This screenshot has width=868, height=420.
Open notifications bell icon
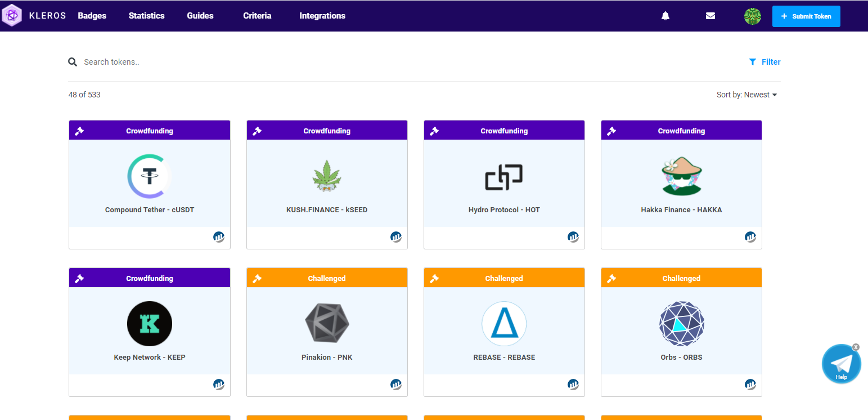click(665, 16)
